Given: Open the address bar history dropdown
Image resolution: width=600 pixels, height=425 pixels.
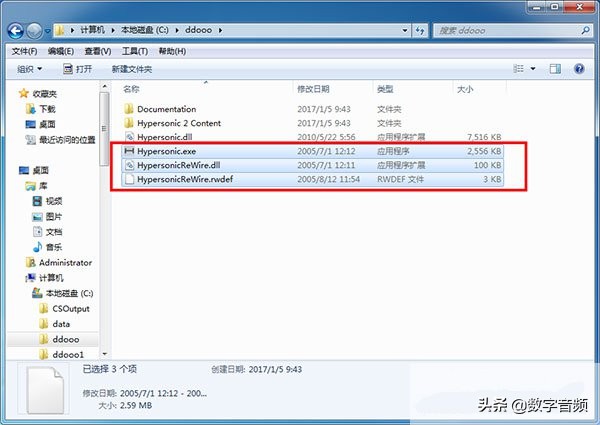Looking at the screenshot, I should point(405,30).
